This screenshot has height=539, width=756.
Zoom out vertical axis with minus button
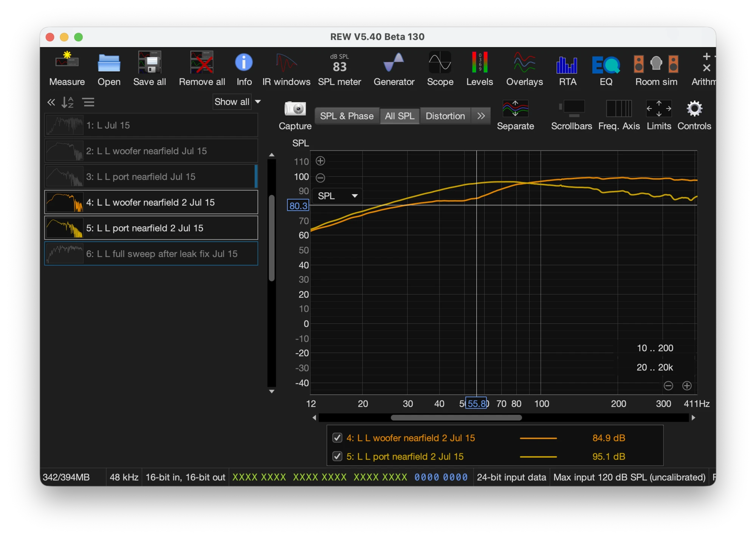(320, 178)
